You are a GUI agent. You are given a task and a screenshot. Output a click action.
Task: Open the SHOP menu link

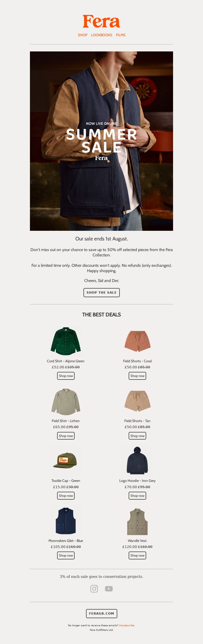click(x=82, y=35)
